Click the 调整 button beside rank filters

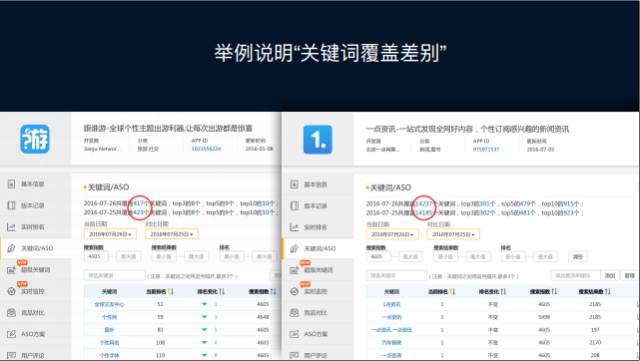(x=578, y=256)
